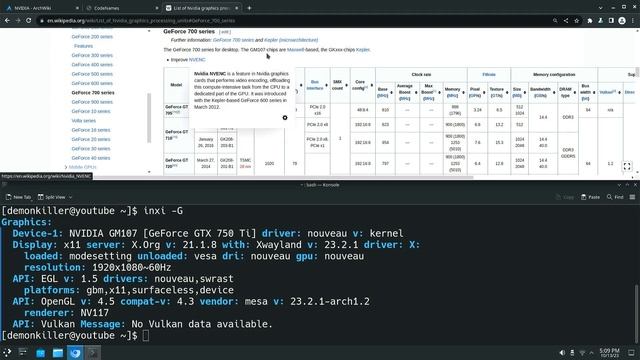
Task: Open GeForce 900 series sidebar link
Action: (92, 102)
